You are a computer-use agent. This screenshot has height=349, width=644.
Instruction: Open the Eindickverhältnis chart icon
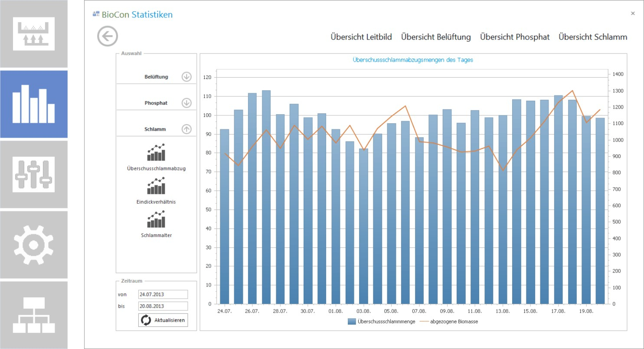156,186
